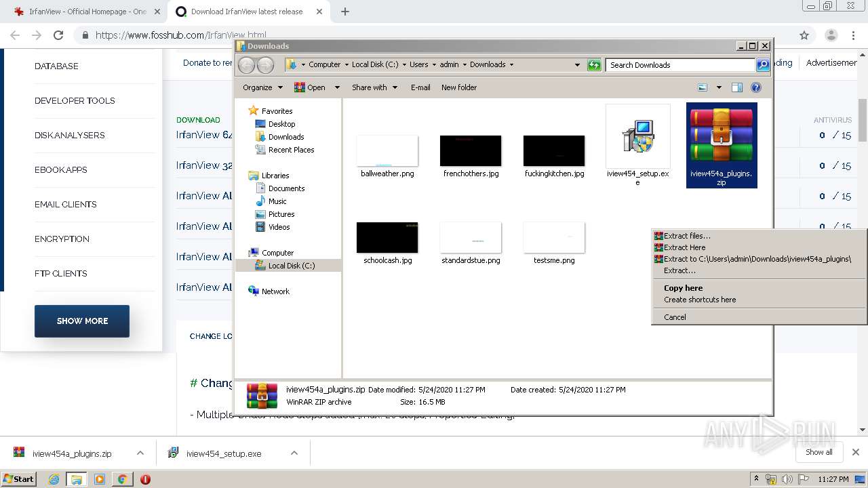Click the change view icon in Explorer toolbar
This screenshot has width=868, height=488.
coord(703,87)
